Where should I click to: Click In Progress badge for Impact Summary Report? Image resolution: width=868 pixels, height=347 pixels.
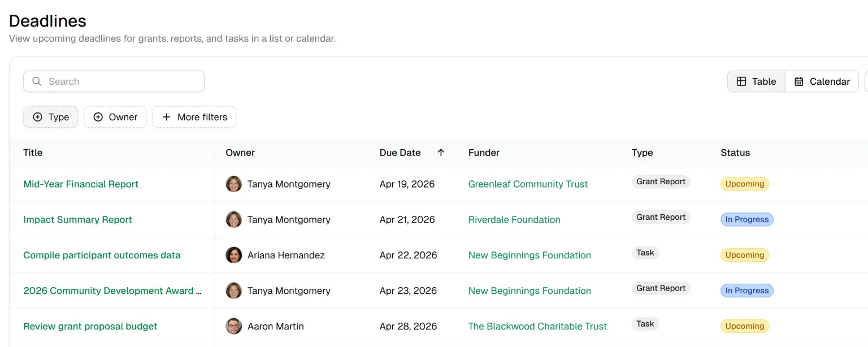coord(747,220)
